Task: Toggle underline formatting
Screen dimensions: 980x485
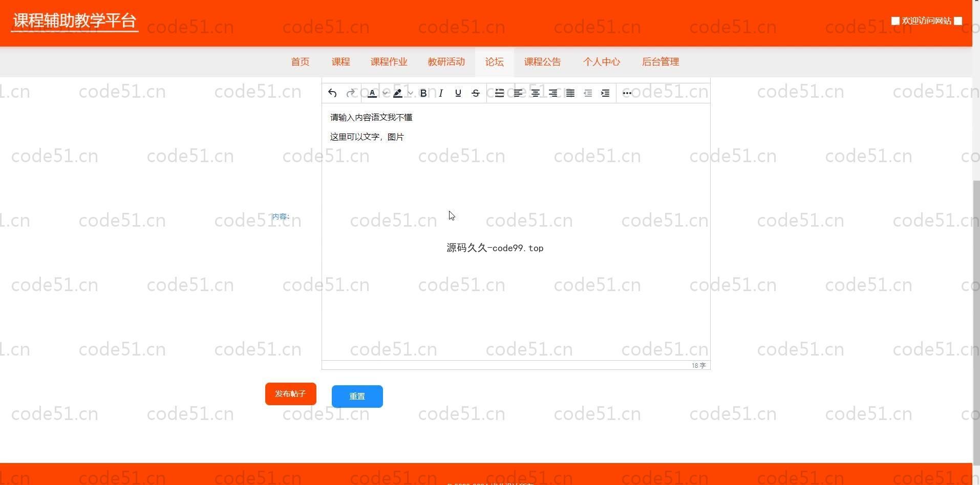Action: pos(458,93)
